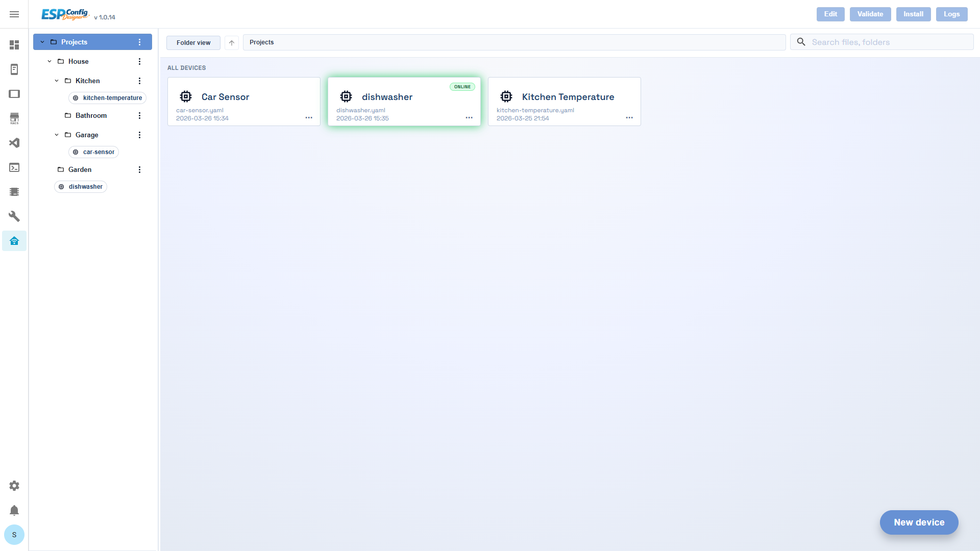Toggle Folder view button
This screenshot has width=980, height=551.
point(193,43)
